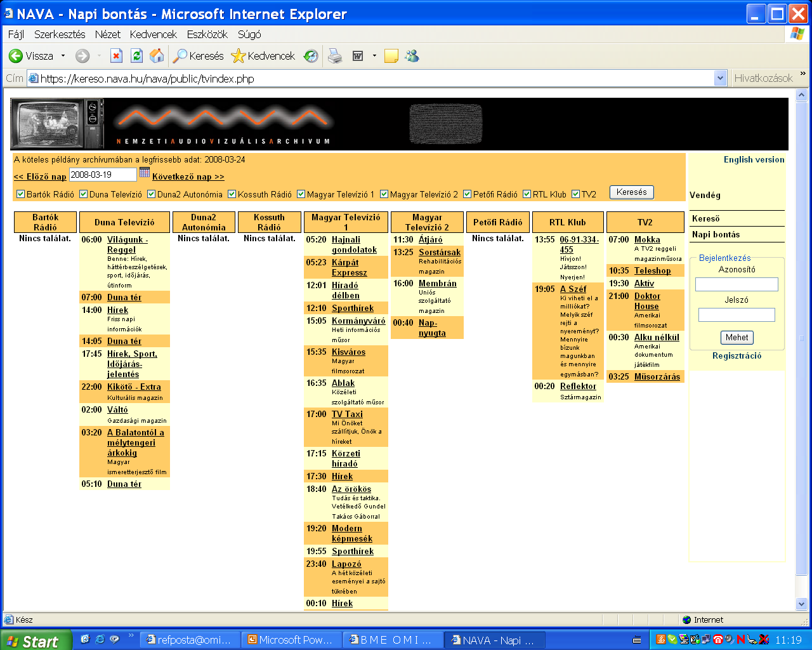Viewport: 812px width, 650px height.
Task: Toggle the Bartók Rádió checkbox
Action: pos(20,194)
